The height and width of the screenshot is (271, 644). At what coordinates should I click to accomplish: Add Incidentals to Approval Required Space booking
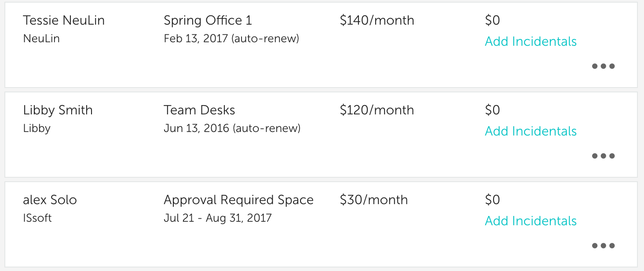tap(531, 221)
